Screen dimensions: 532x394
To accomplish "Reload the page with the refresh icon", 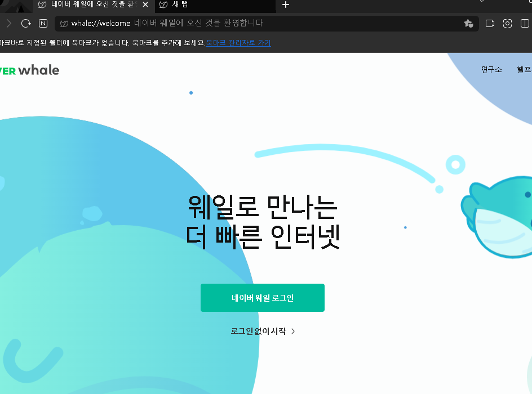I will [26, 24].
